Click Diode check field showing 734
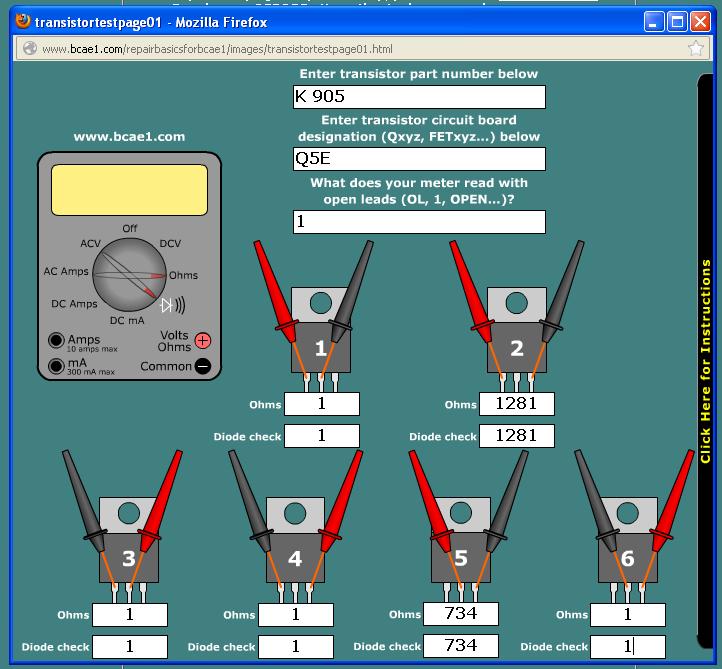This screenshot has width=722, height=669. (x=461, y=646)
